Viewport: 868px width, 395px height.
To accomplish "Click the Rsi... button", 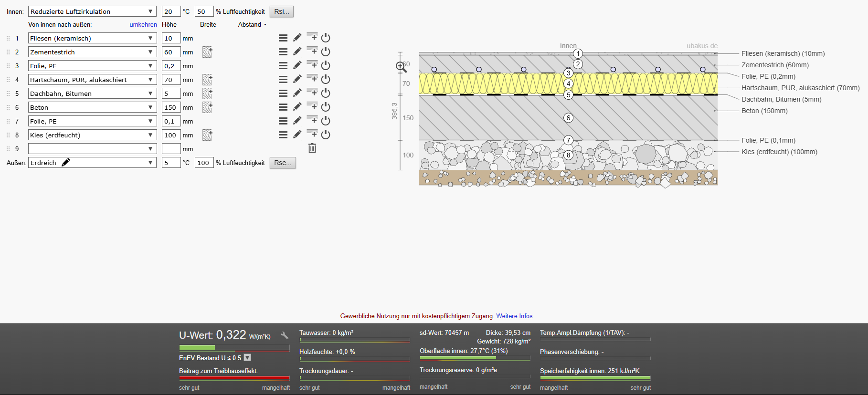I will click(281, 11).
